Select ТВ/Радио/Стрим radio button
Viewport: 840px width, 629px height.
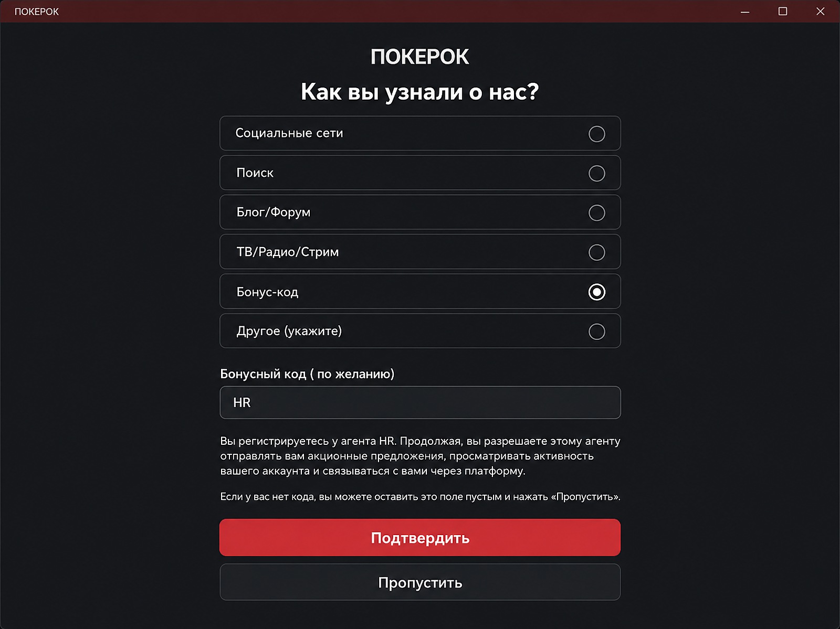(x=596, y=252)
